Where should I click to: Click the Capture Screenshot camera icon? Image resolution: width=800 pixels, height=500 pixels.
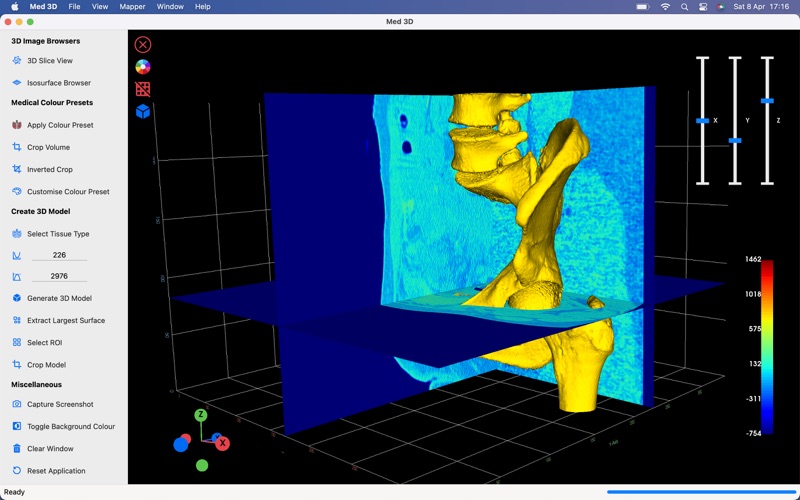[x=17, y=404]
